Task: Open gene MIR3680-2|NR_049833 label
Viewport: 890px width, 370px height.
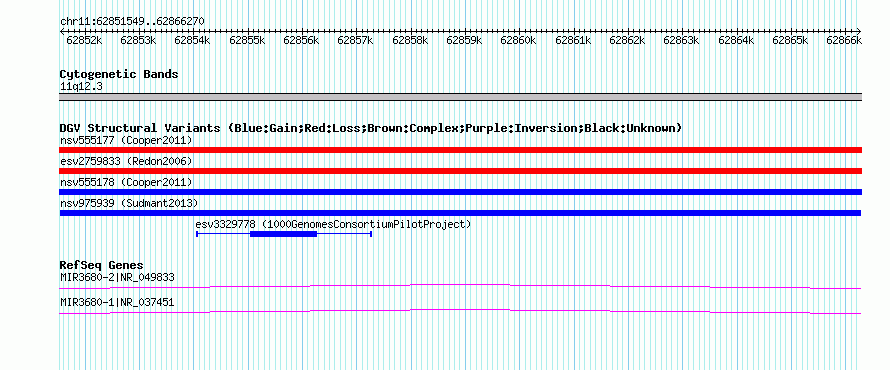Action: (x=117, y=278)
